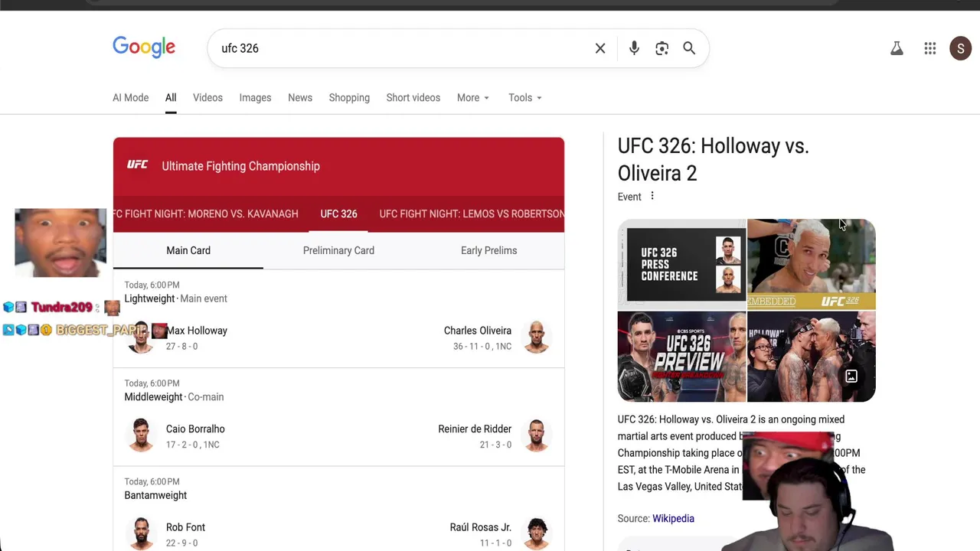Click de Ridder's 21 - 3 - 0 record
This screenshot has height=551, width=980.
click(x=495, y=445)
